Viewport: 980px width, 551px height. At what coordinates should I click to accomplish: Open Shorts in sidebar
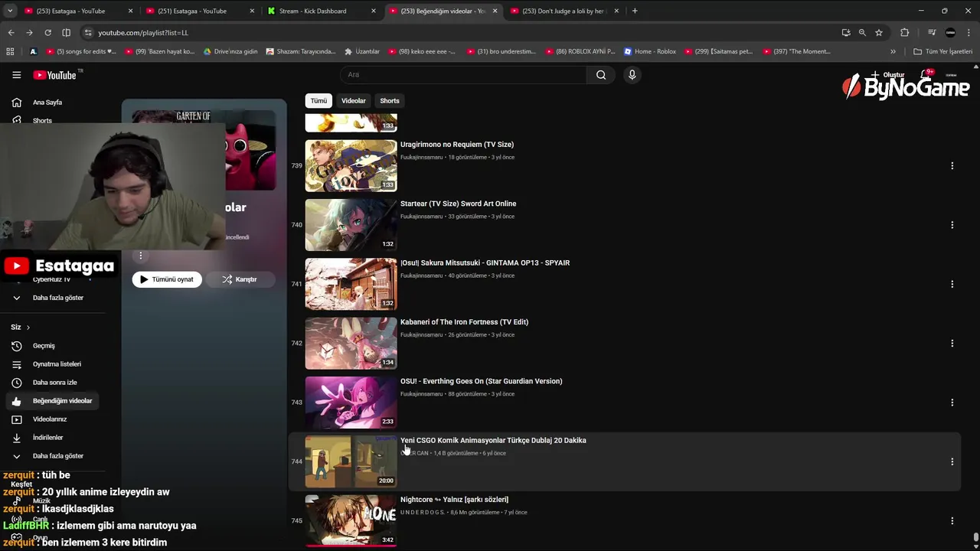point(42,121)
